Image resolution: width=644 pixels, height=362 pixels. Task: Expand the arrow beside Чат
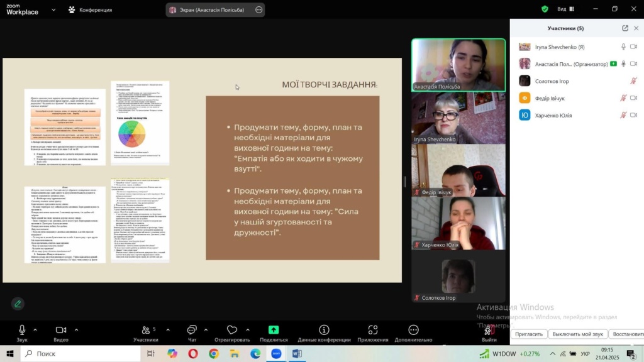click(x=206, y=329)
